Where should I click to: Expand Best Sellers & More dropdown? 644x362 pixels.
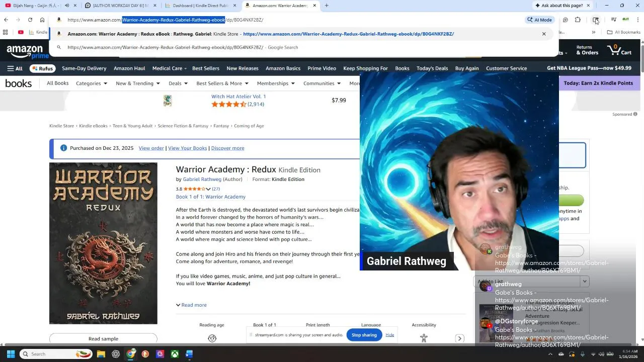[222, 83]
